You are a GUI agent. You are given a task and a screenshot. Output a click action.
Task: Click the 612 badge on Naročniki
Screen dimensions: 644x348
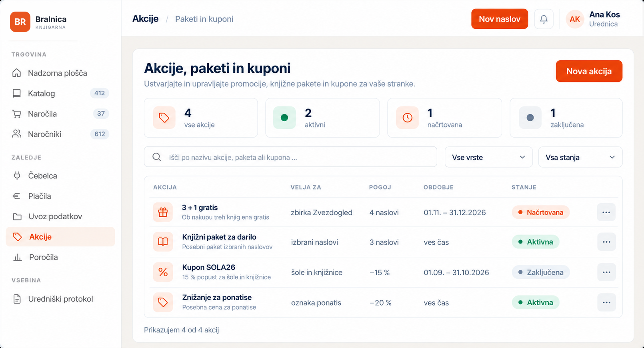coord(100,134)
